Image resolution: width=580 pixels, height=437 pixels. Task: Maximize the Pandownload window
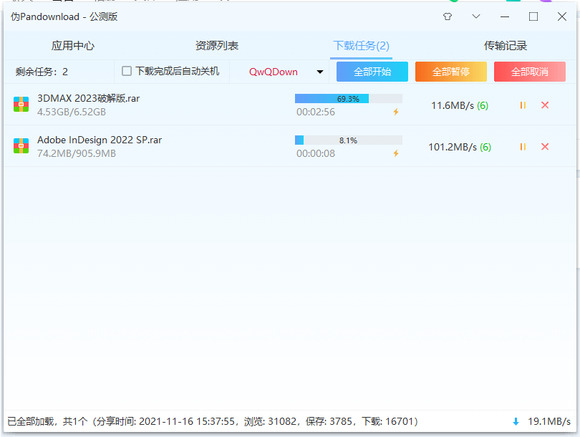(533, 17)
